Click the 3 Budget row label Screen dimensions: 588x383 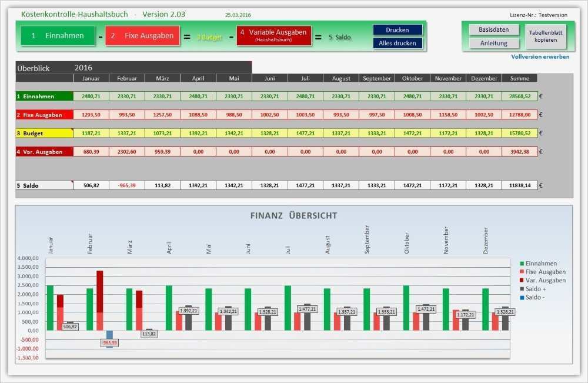pos(35,134)
